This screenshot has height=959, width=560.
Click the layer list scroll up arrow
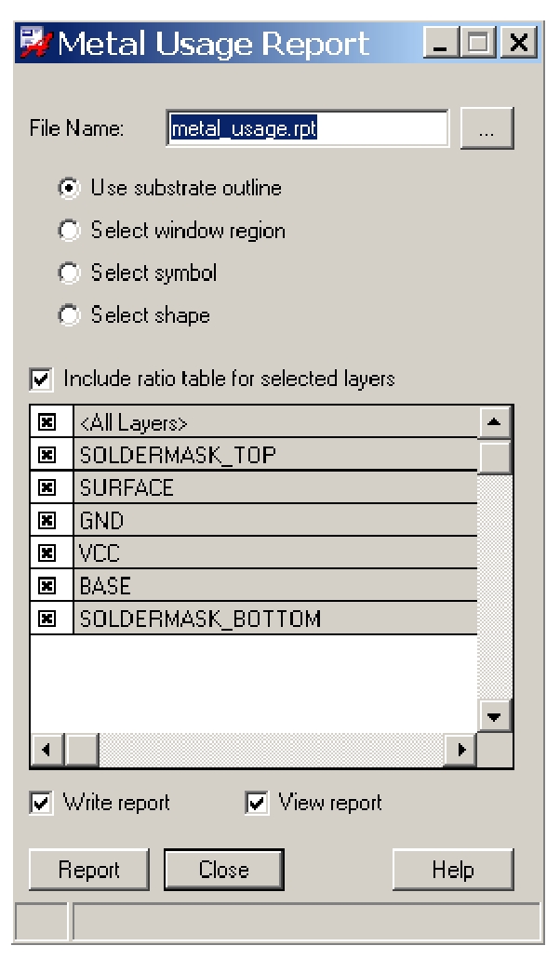click(495, 422)
